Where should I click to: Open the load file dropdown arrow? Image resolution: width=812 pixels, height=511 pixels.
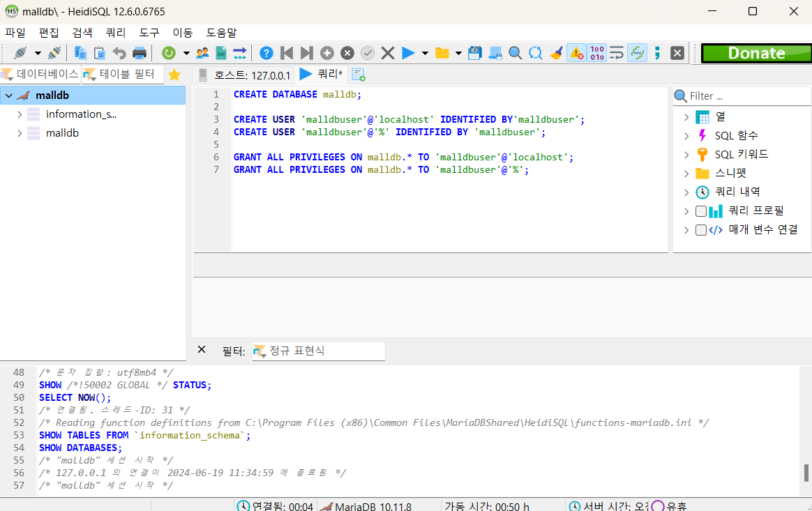point(458,53)
